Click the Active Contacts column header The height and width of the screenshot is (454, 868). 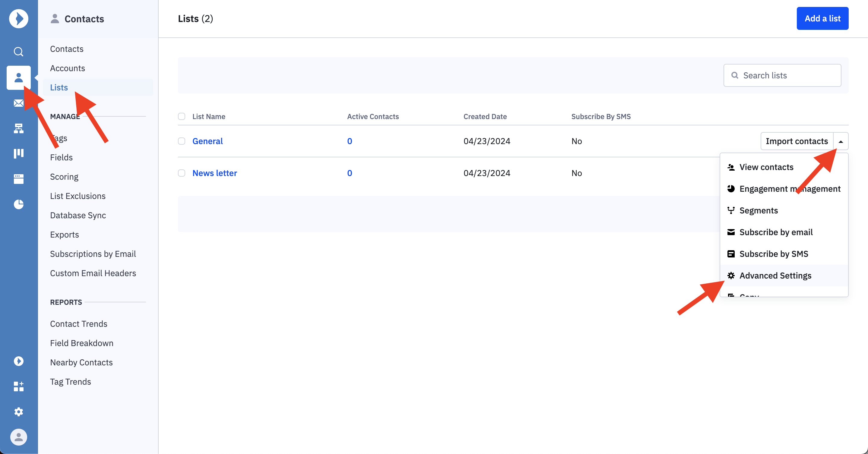pyautogui.click(x=373, y=117)
